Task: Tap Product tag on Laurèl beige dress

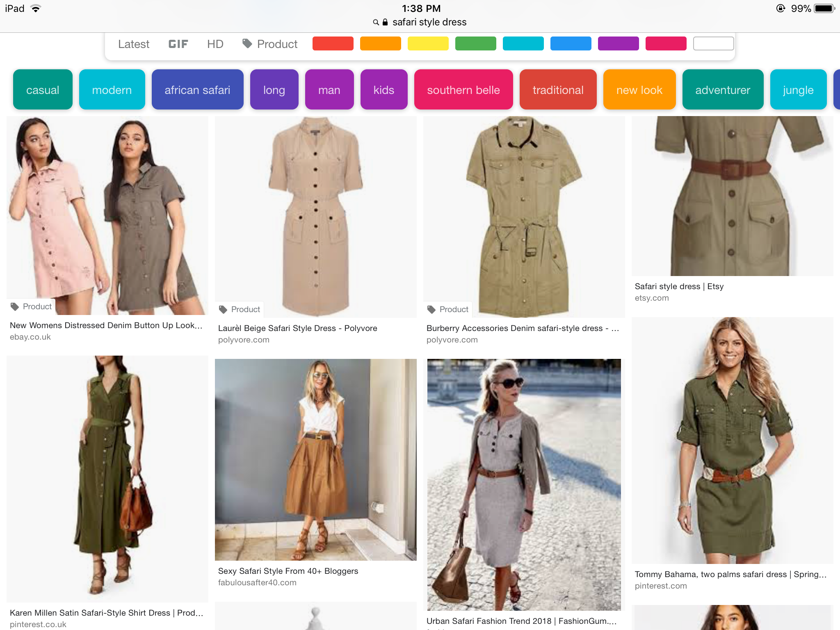Action: click(240, 309)
